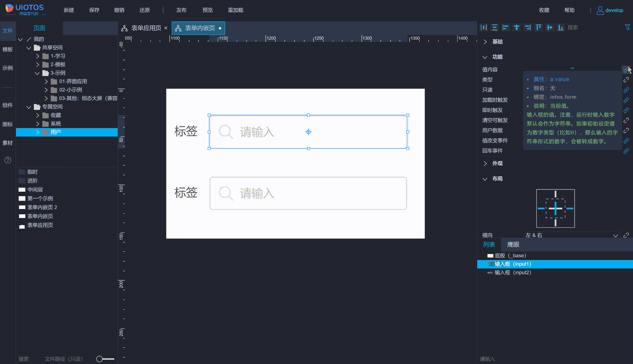This screenshot has height=364, width=633.
Task: Toggle the binding chain icon beside 横向
Action: click(x=626, y=235)
